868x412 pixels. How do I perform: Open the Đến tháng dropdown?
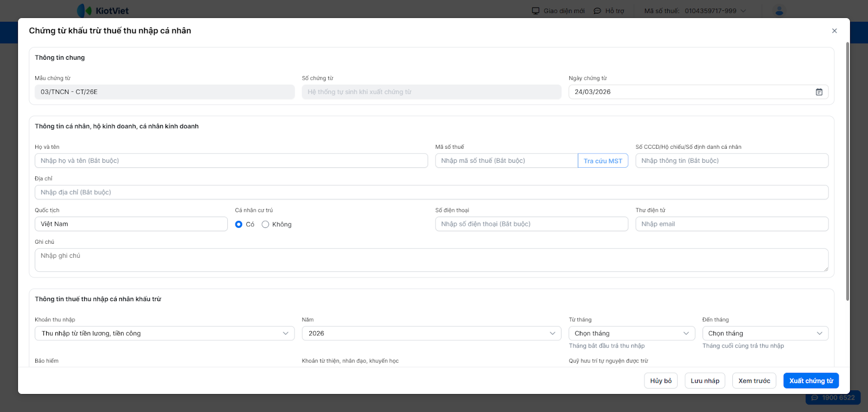tap(819, 333)
